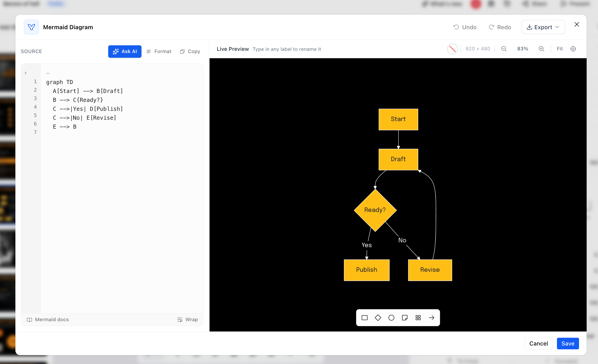Click the code line 'graph TD'

(59, 82)
